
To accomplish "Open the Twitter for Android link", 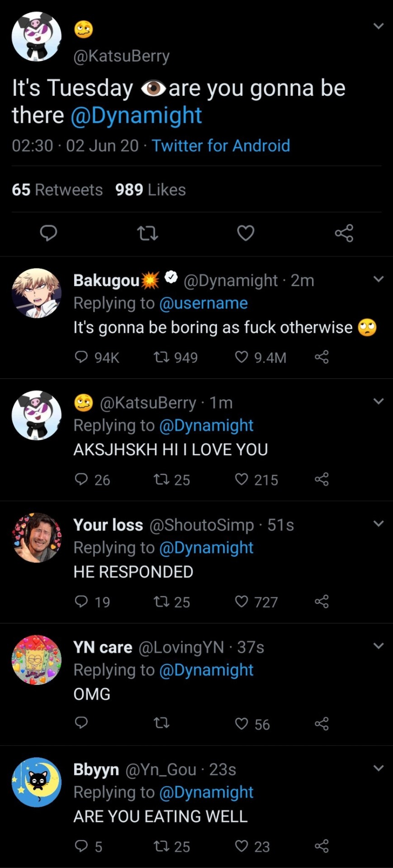I will click(x=221, y=146).
